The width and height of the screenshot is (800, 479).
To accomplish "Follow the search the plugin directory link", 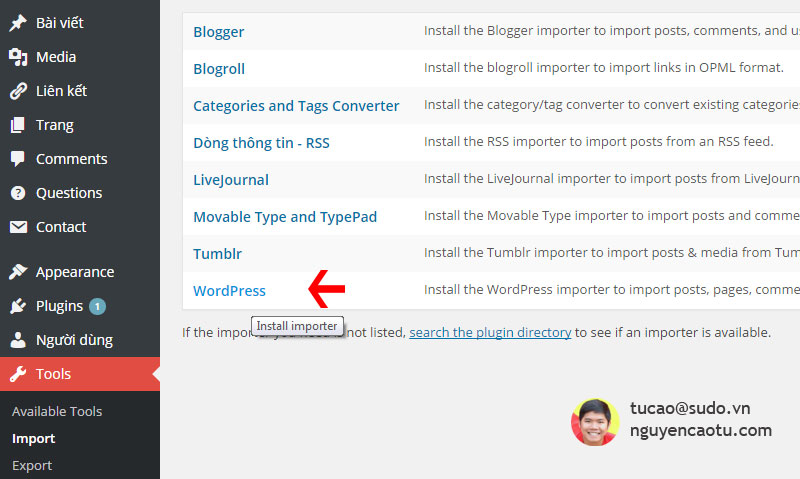I will (x=490, y=333).
